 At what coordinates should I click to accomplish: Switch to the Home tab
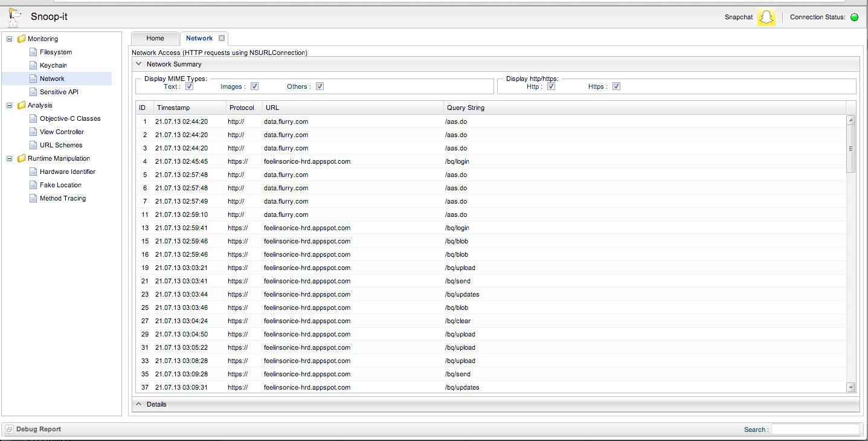tap(155, 39)
